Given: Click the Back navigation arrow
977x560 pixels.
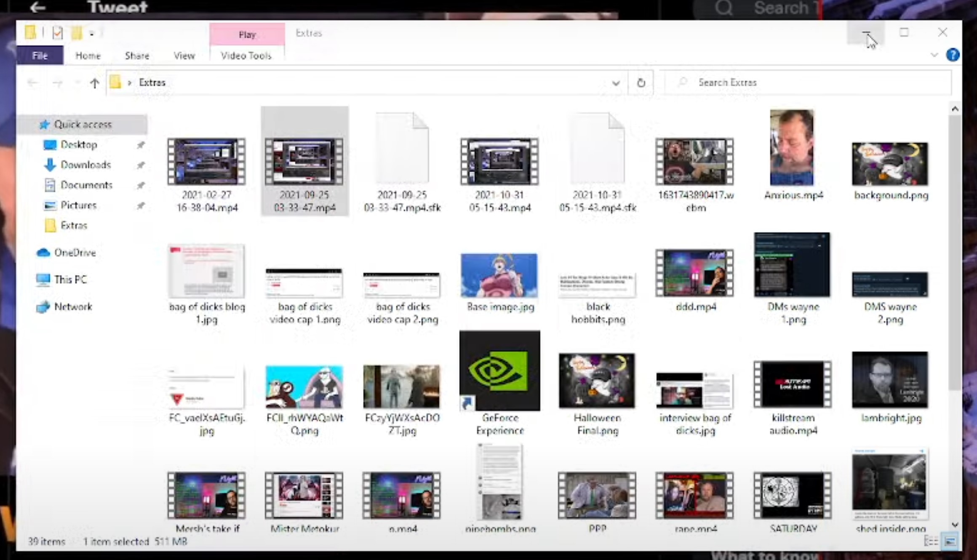Looking at the screenshot, I should coord(33,83).
